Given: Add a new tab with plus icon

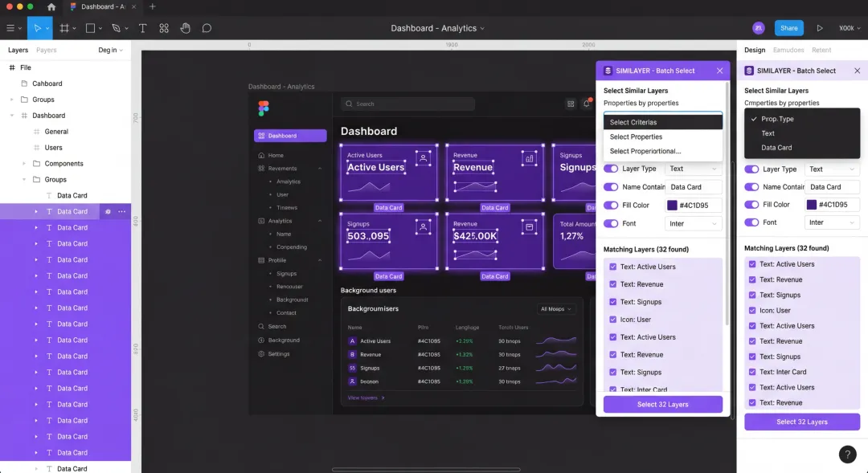Looking at the screenshot, I should [x=152, y=6].
